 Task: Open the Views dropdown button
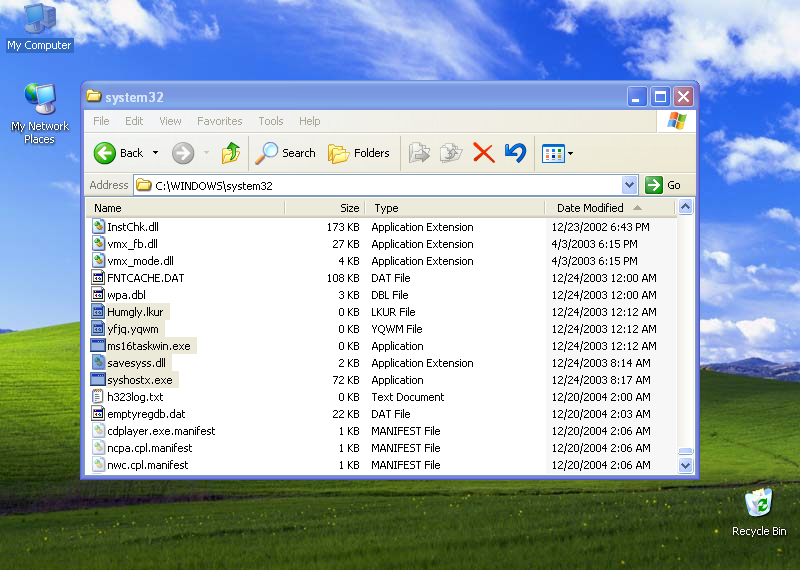click(557, 153)
